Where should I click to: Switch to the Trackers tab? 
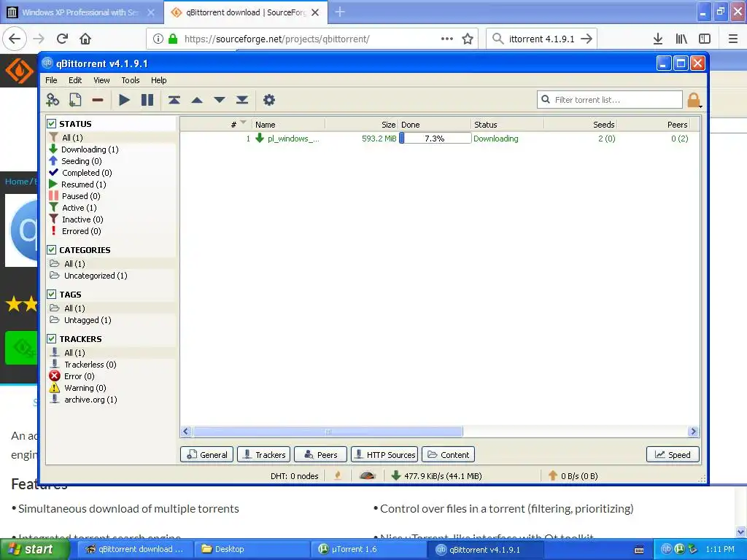[263, 455]
